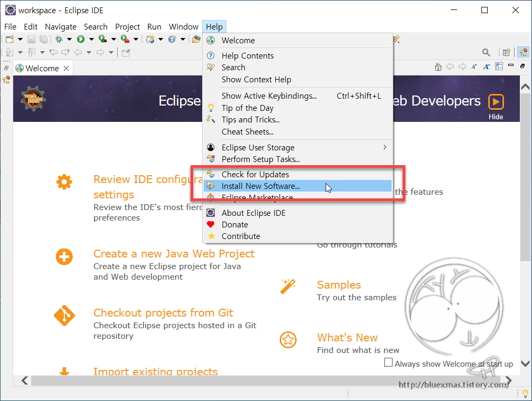Click the green Run button icon
The height and width of the screenshot is (401, 532).
(81, 40)
